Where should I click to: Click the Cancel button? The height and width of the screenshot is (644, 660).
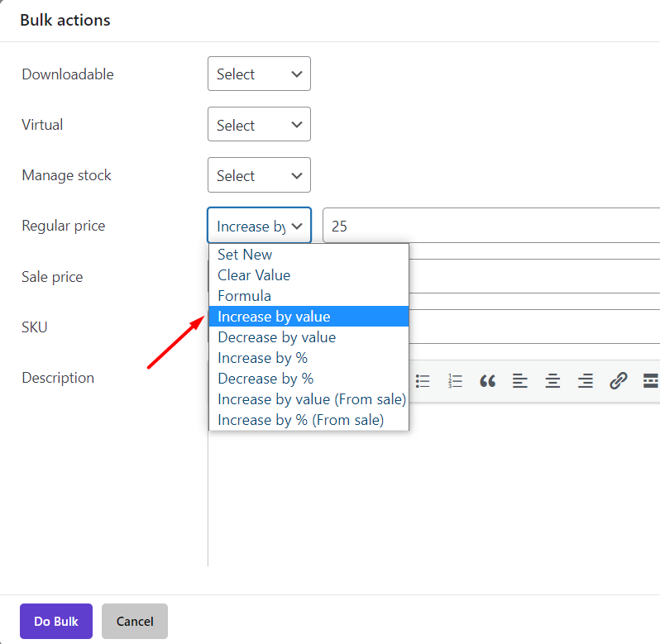[135, 622]
